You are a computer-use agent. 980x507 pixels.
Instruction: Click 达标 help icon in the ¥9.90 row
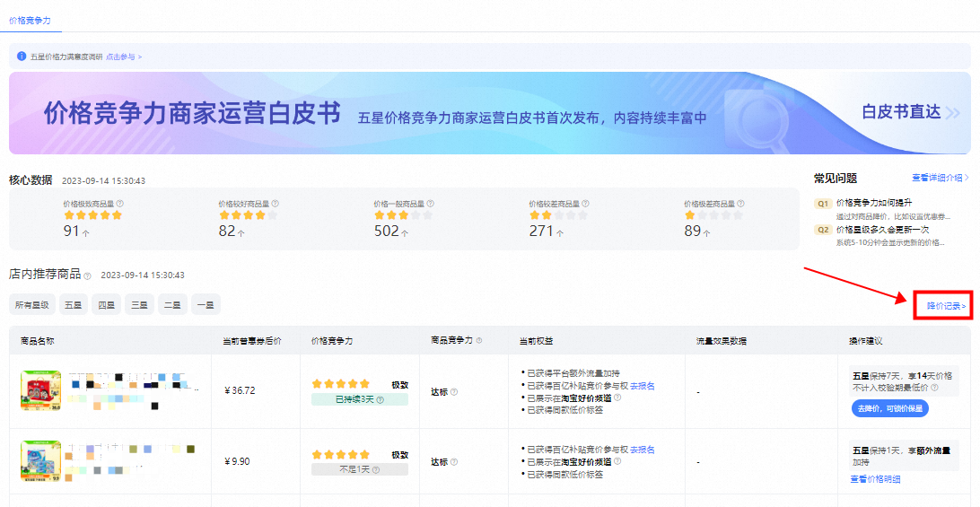click(x=454, y=462)
